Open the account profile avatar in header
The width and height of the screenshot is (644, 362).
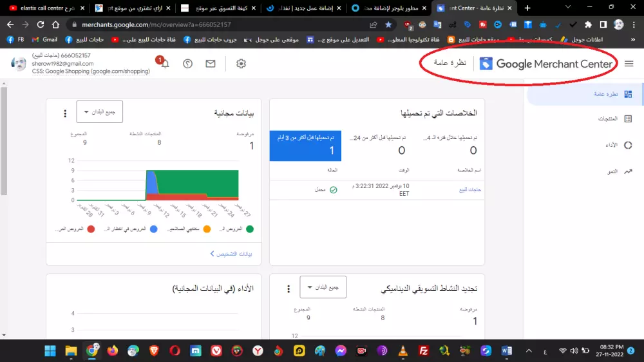click(x=19, y=64)
